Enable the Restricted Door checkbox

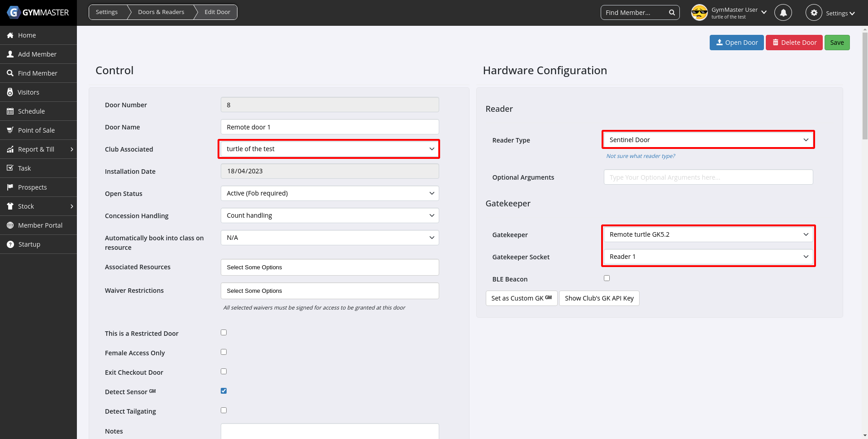(x=223, y=333)
